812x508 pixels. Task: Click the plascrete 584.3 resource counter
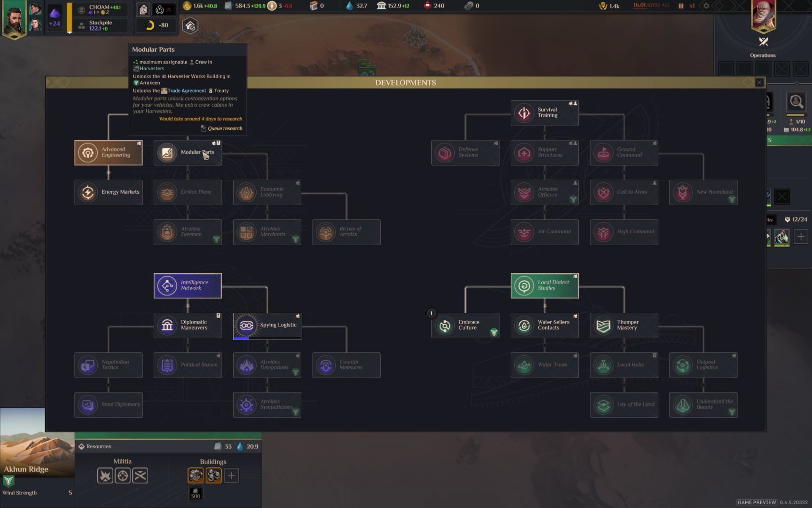coord(245,6)
